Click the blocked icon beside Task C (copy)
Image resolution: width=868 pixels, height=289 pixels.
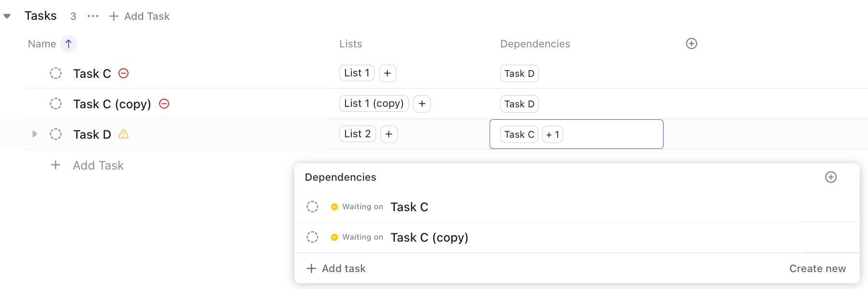tap(164, 104)
